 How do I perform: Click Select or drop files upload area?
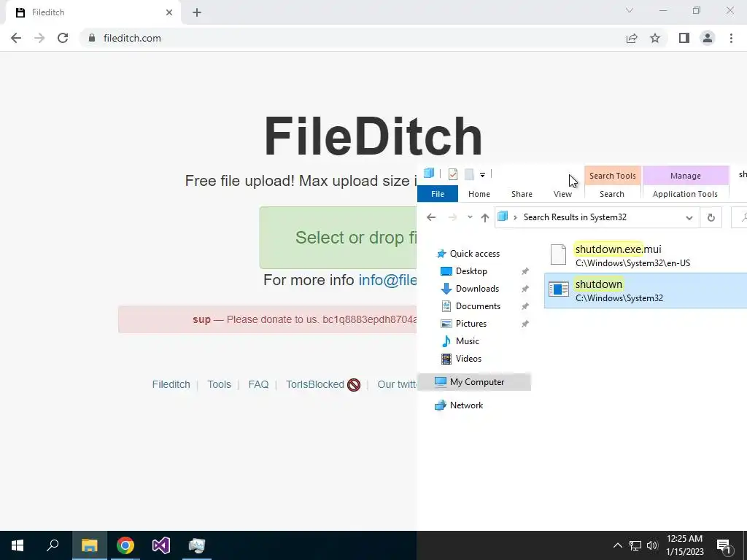click(338, 238)
